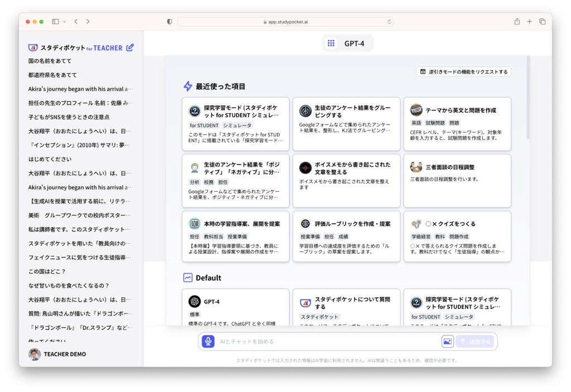Click the ボイスメモ waveform icon
Image resolution: width=571 pixels, height=392 pixels.
click(305, 168)
